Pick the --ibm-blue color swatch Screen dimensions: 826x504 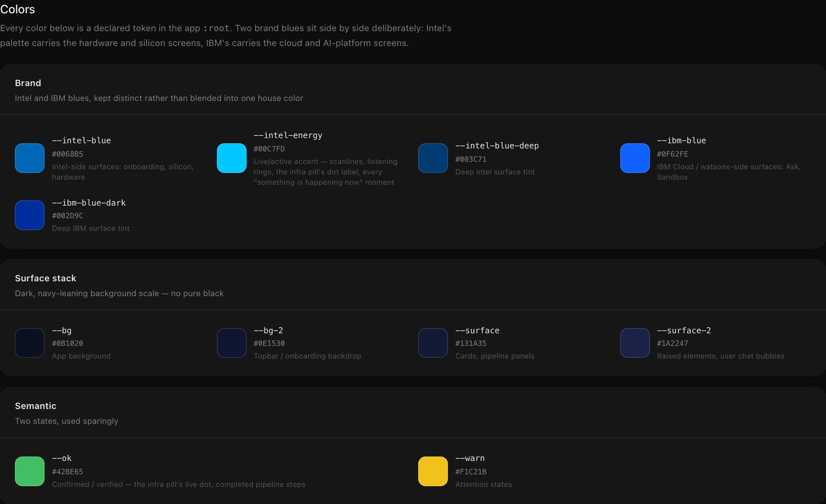635,158
